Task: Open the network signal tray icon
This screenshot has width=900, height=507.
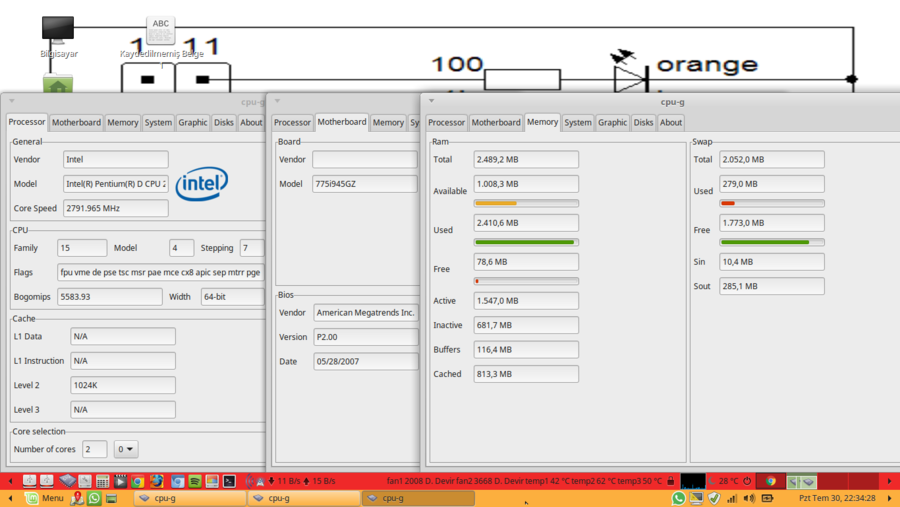Action: (732, 498)
